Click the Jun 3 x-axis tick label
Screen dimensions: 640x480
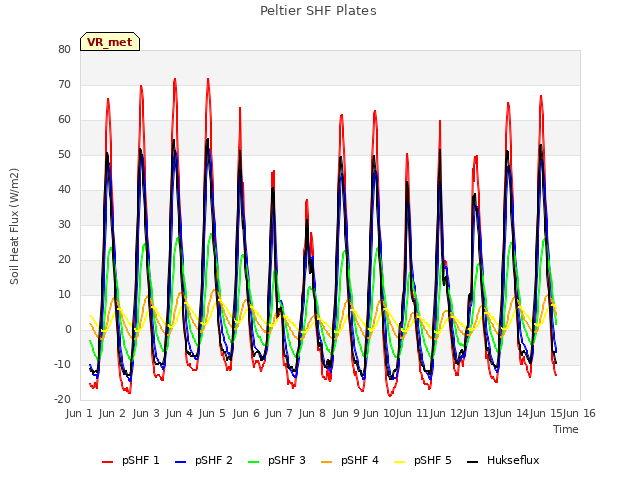(146, 413)
